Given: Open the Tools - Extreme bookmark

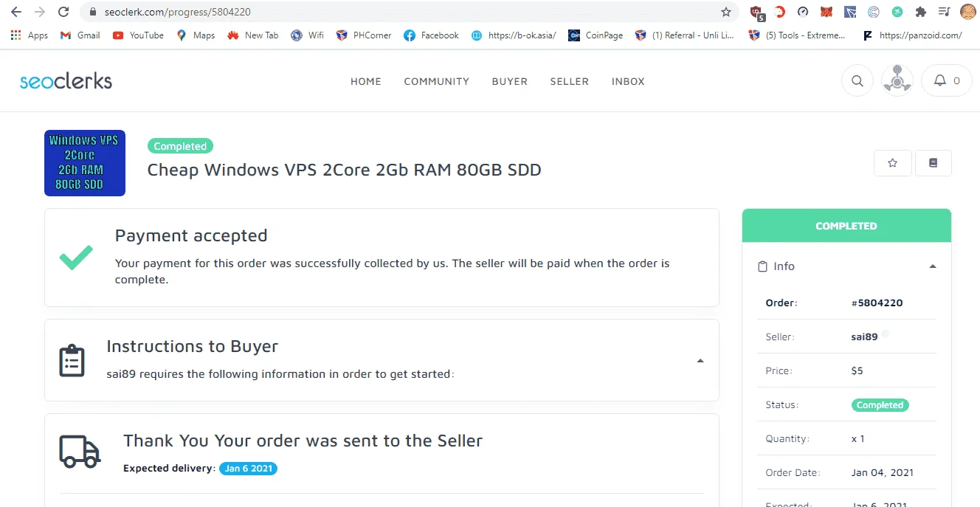Looking at the screenshot, I should [x=798, y=35].
